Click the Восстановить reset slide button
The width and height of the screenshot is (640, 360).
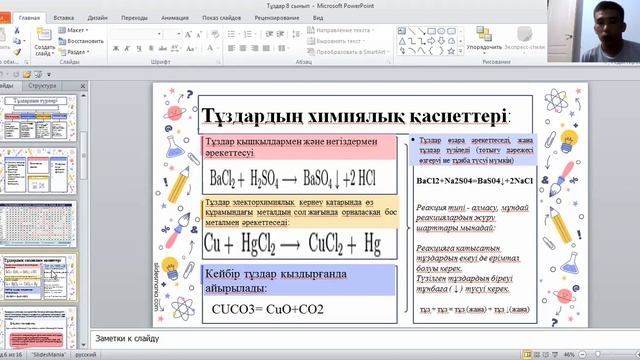click(81, 41)
